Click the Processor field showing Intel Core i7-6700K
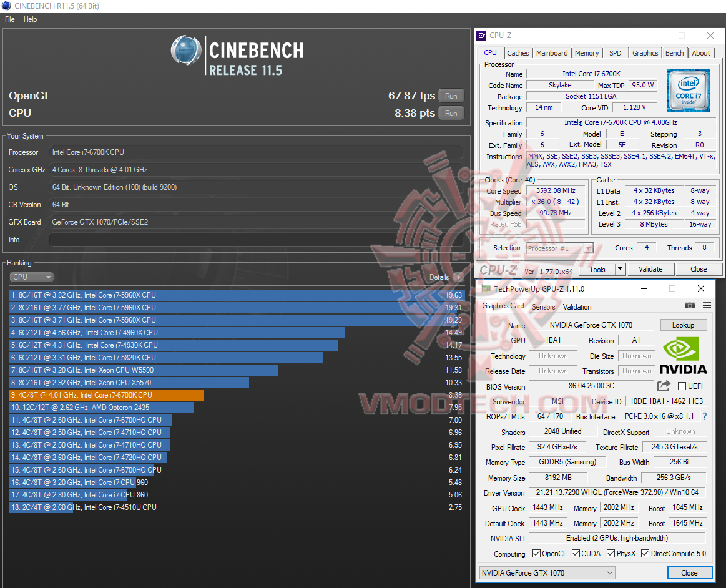This screenshot has width=726, height=588. (257, 152)
